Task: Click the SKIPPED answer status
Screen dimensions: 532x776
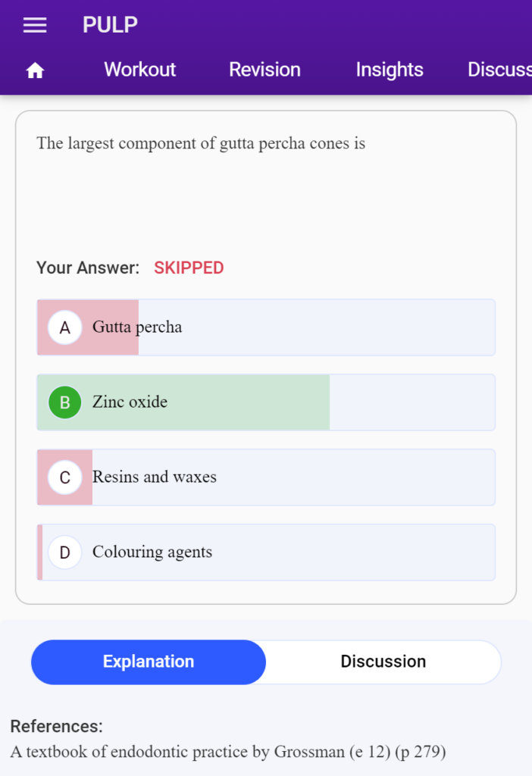Action: pos(189,268)
